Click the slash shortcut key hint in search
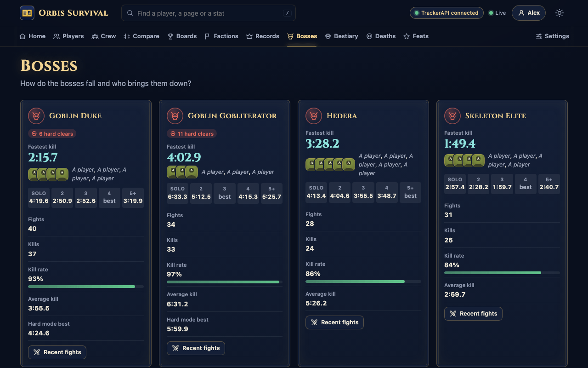This screenshot has height=368, width=588. [x=288, y=13]
